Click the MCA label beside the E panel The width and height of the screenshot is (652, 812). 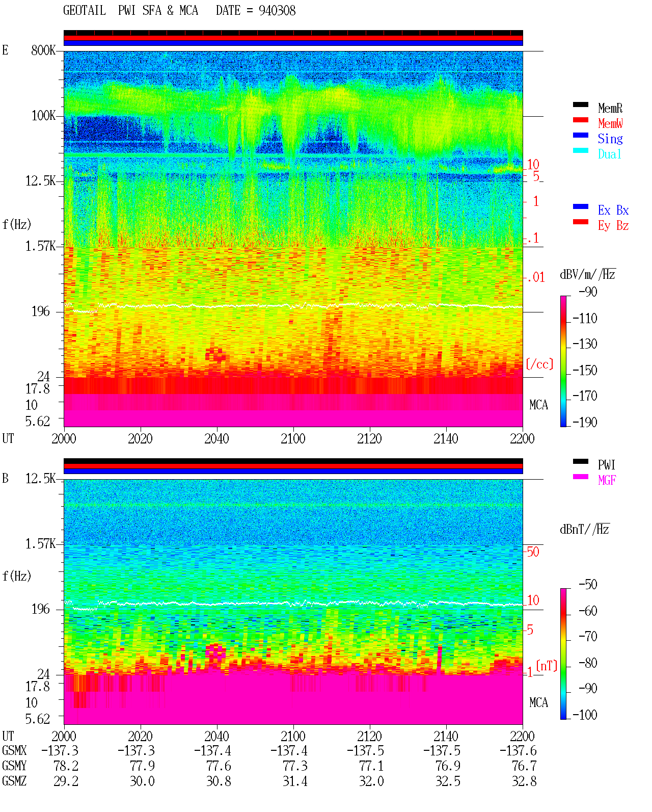coord(539,405)
